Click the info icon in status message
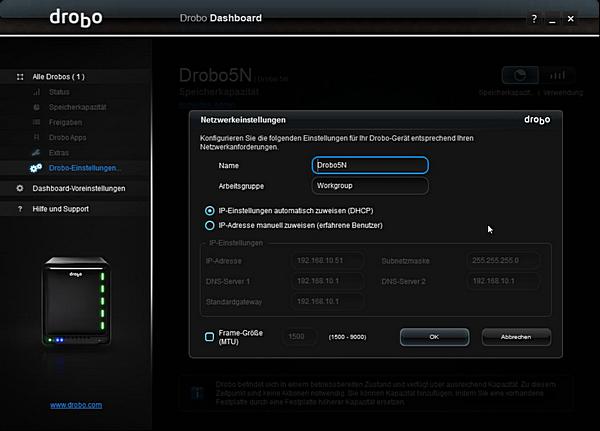This screenshot has height=431, width=600. click(197, 393)
